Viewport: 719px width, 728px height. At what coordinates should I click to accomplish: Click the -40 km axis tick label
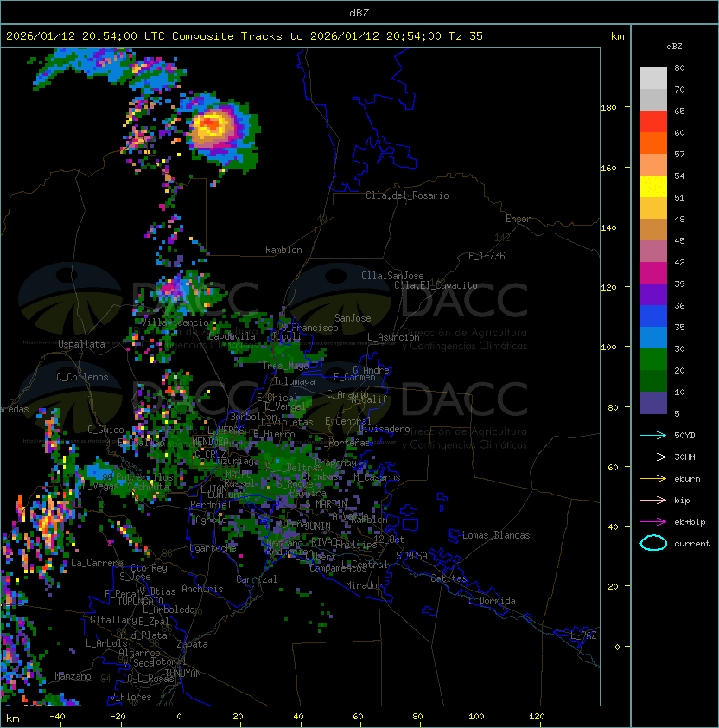coord(58,717)
